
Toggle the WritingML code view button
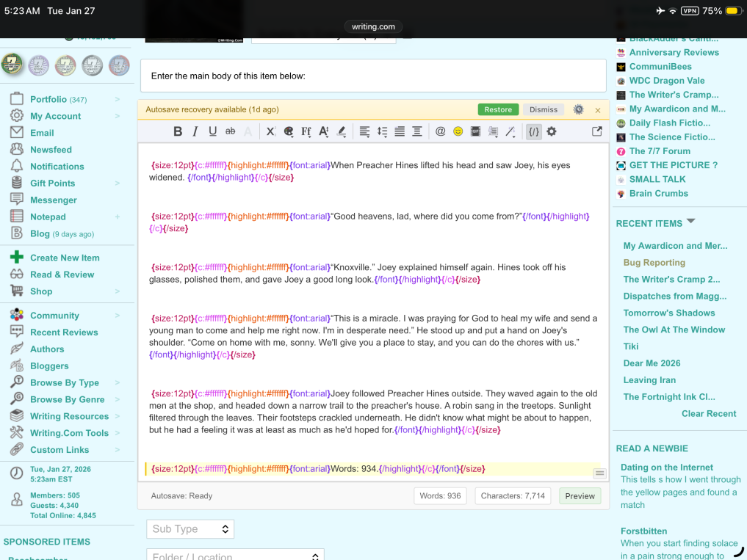coord(534,131)
